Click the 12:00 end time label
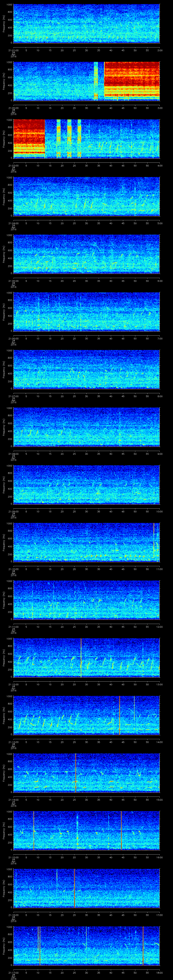The width and height of the screenshot is (173, 980). (159, 627)
